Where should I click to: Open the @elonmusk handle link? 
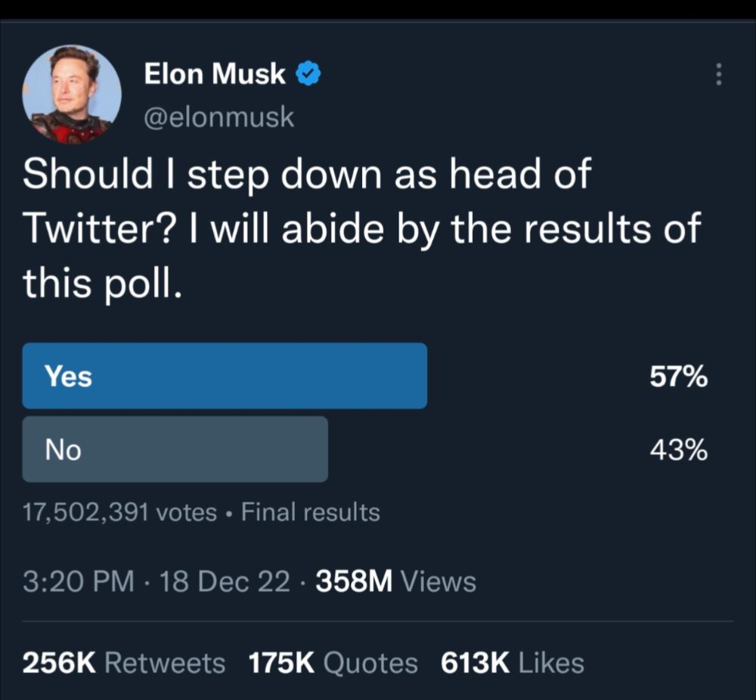[x=218, y=117]
